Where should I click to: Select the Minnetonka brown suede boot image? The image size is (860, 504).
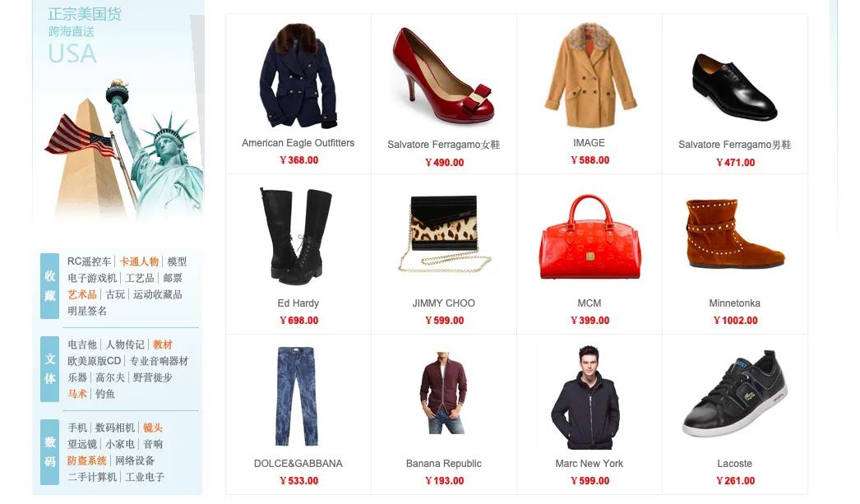pyautogui.click(x=735, y=234)
